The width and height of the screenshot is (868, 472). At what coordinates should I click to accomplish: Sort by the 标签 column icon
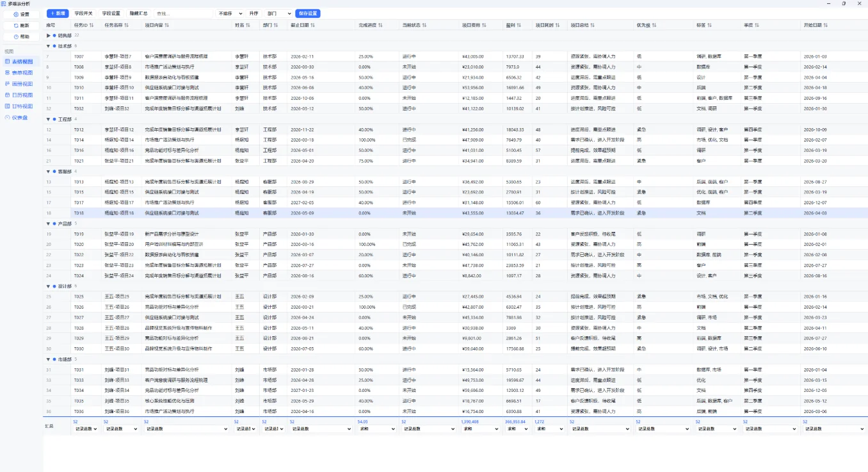710,25
